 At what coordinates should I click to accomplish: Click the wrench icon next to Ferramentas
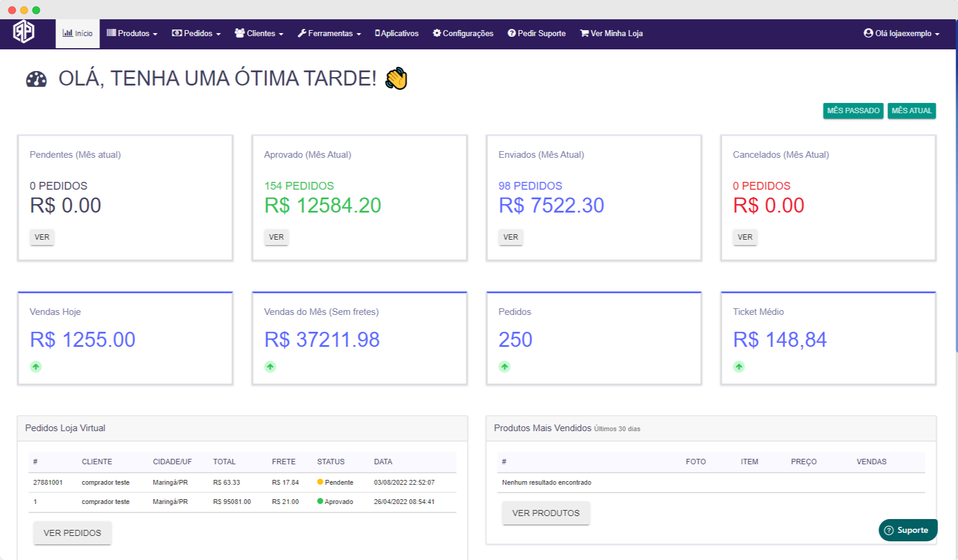(x=302, y=33)
